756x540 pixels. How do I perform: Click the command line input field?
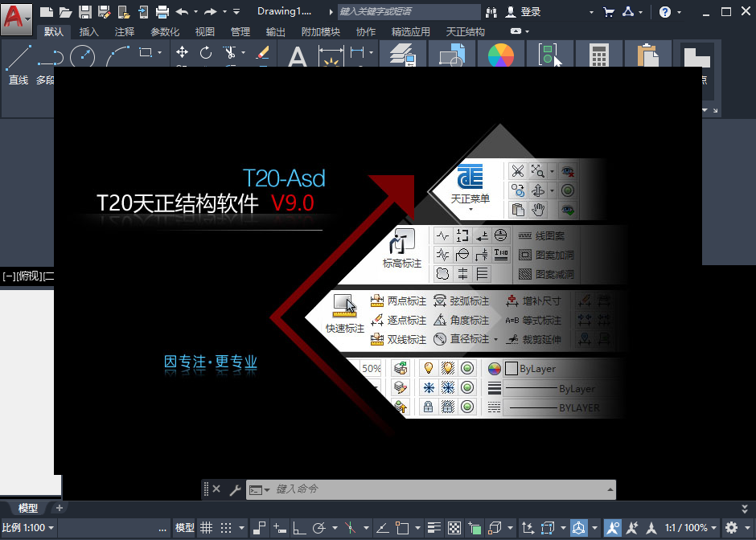coord(434,489)
